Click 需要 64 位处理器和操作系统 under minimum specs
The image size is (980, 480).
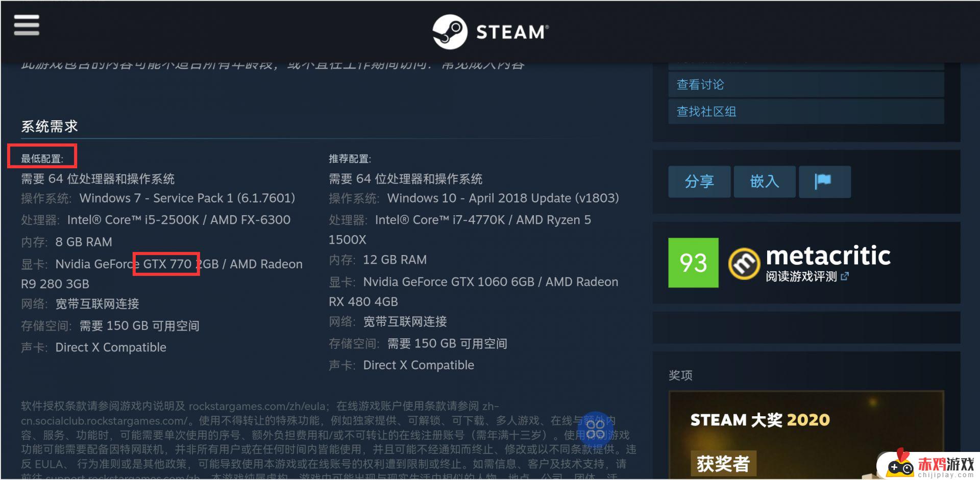click(97, 179)
